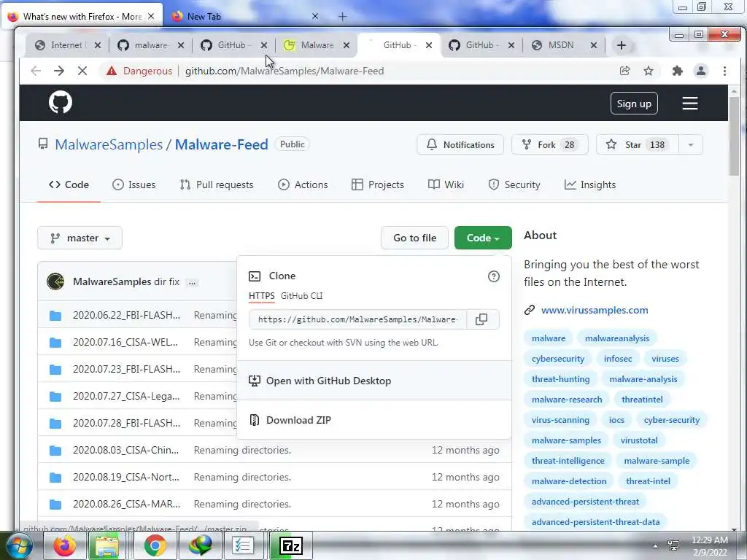Click the Go to file button
The height and width of the screenshot is (560, 747).
click(x=414, y=238)
